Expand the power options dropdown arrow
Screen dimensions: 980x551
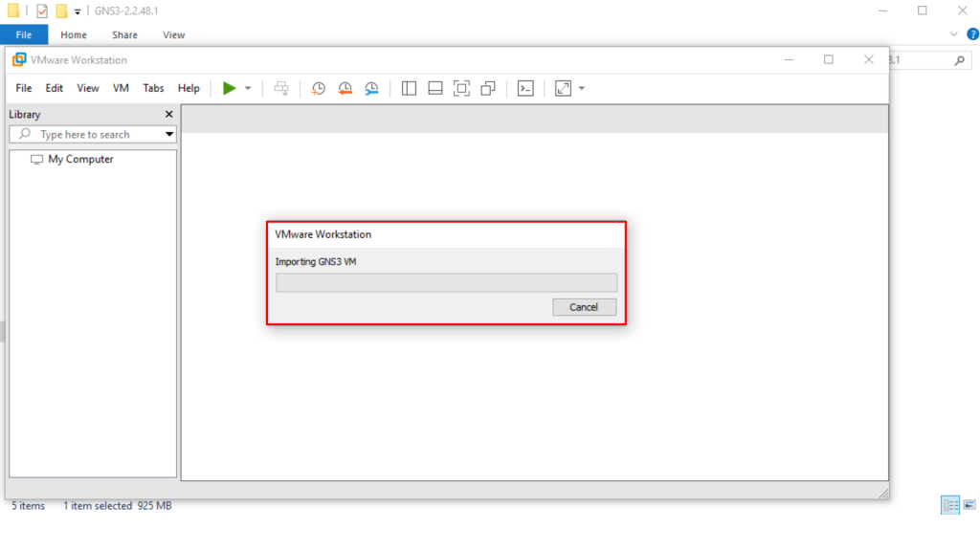coord(248,88)
